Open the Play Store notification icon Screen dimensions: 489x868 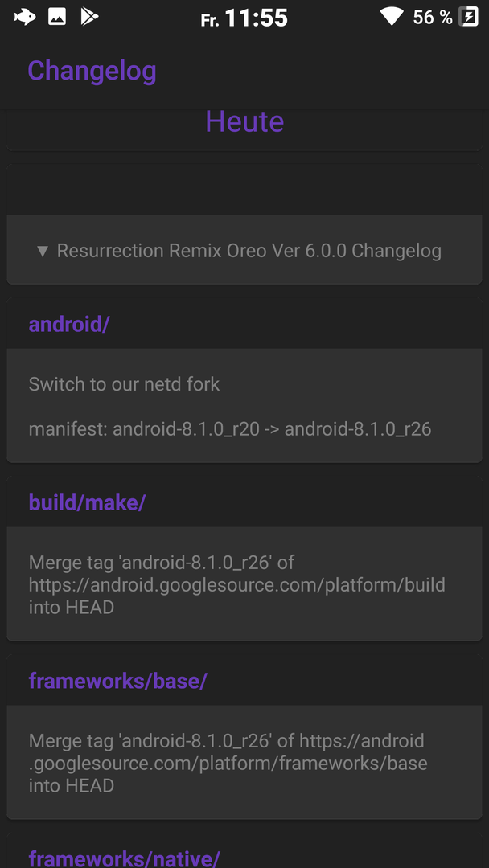(x=89, y=17)
